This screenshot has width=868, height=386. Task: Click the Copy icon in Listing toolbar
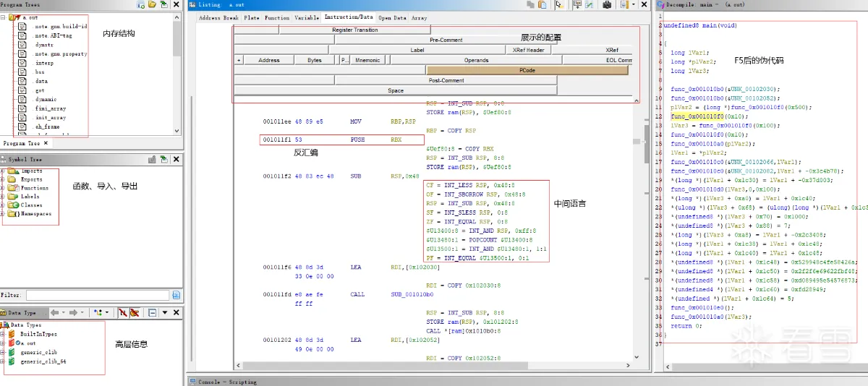(x=531, y=5)
